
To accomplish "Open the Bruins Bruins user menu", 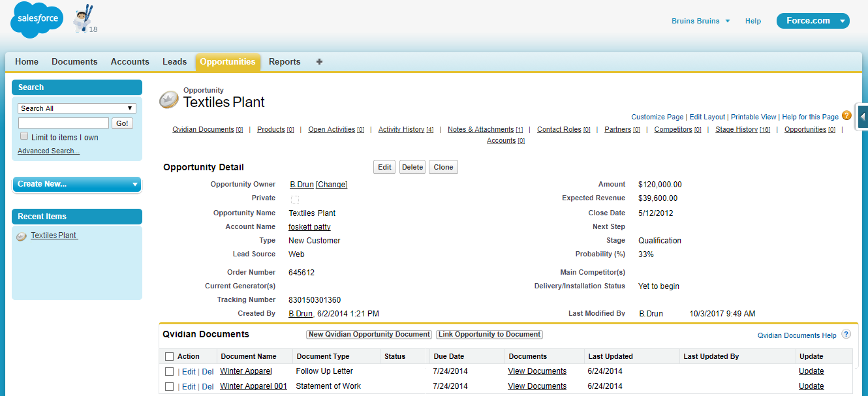I will (x=700, y=21).
